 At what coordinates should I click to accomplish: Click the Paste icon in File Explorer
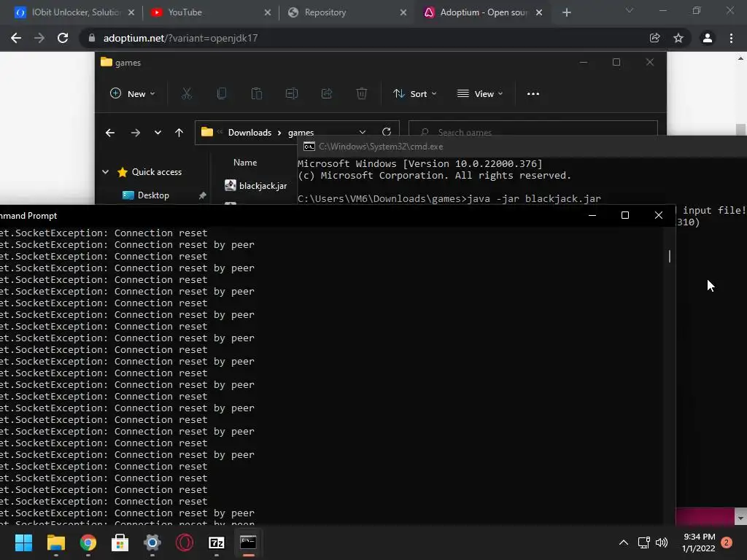(257, 94)
